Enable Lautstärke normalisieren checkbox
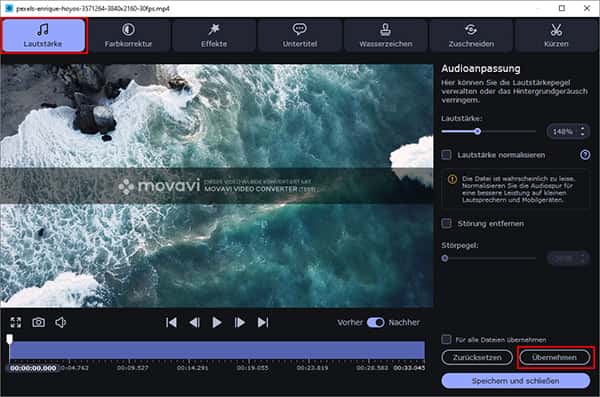 coord(446,155)
